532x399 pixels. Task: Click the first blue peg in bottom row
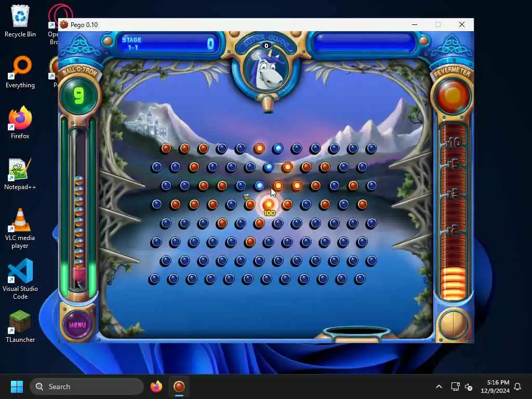point(154,279)
